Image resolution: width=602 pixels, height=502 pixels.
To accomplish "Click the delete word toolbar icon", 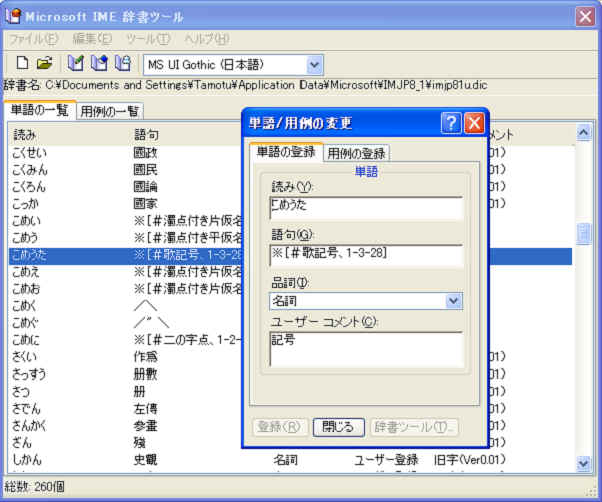I will click(122, 64).
